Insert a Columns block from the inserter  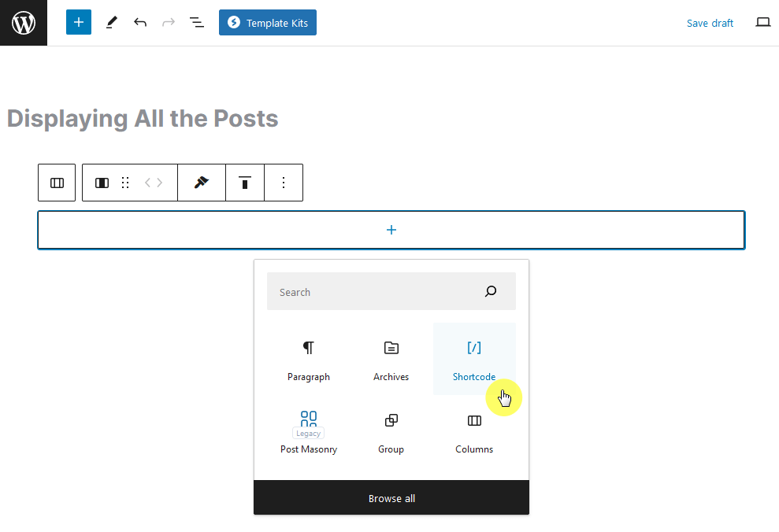474,432
